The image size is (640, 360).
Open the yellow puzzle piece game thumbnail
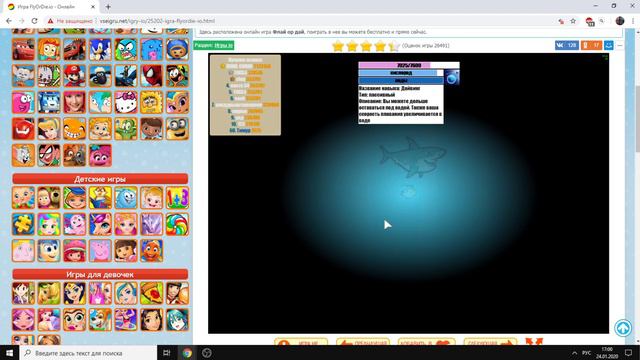(x=23, y=224)
